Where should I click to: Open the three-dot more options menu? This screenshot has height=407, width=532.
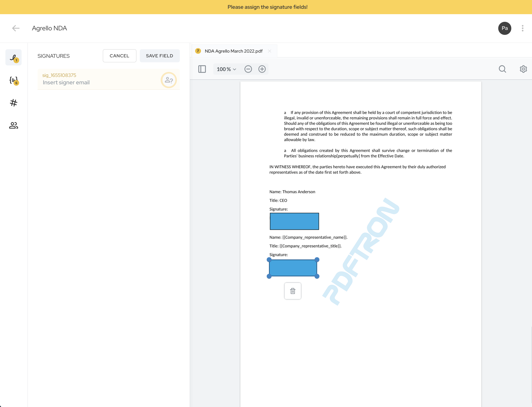[523, 28]
